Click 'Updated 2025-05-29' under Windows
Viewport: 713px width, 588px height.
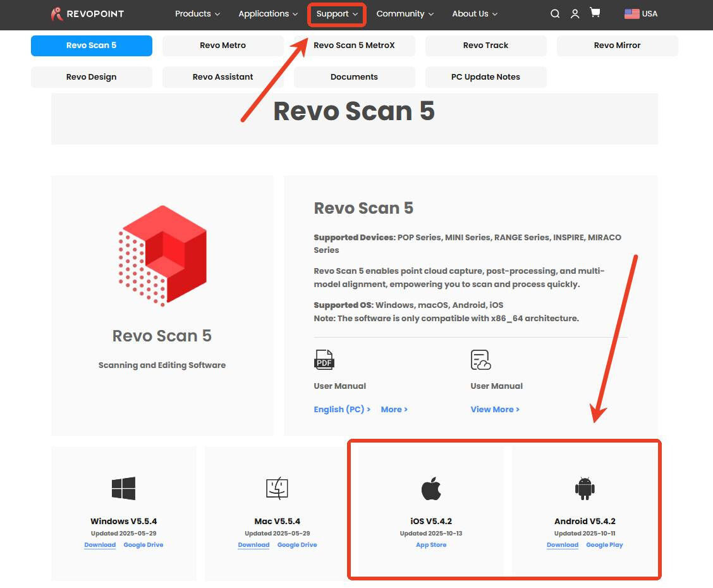tap(124, 534)
